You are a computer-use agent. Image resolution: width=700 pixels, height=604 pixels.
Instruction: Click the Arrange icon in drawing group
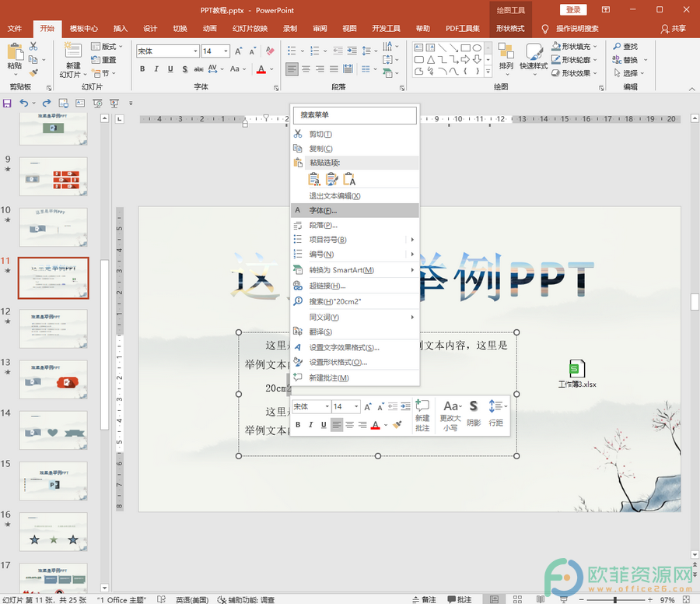tap(506, 51)
